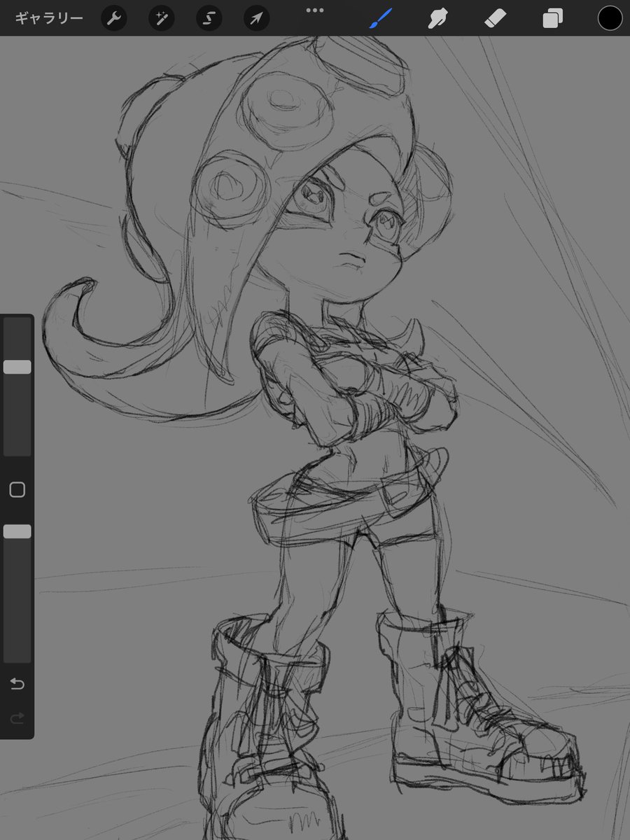Open the Adjustments magic wand menu
Image resolution: width=630 pixels, height=840 pixels.
click(161, 19)
